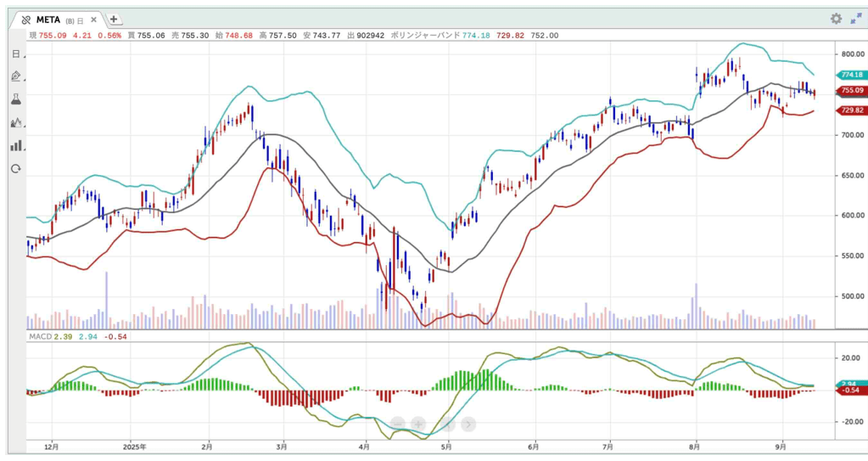
Task: Refresh the chart with the reload icon
Action: pyautogui.click(x=15, y=169)
